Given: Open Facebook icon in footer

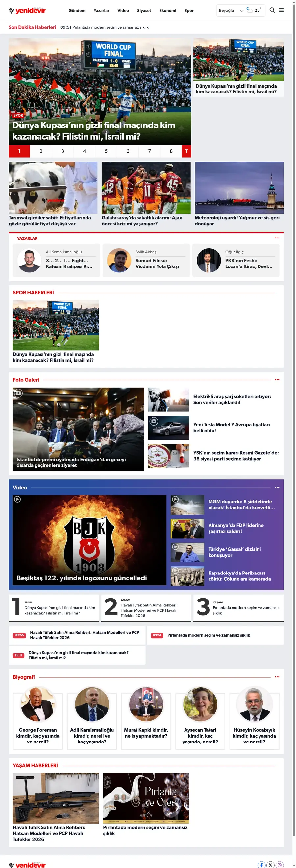Looking at the screenshot, I should coord(261,865).
